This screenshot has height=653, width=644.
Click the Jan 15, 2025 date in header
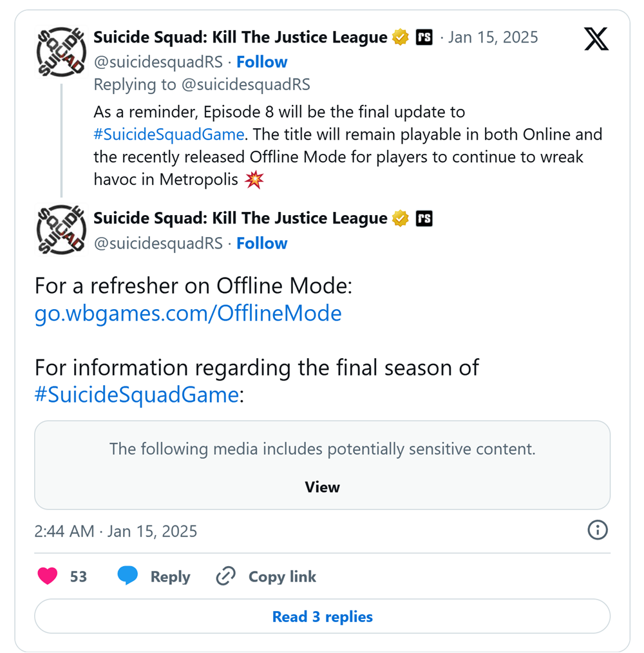(x=493, y=37)
